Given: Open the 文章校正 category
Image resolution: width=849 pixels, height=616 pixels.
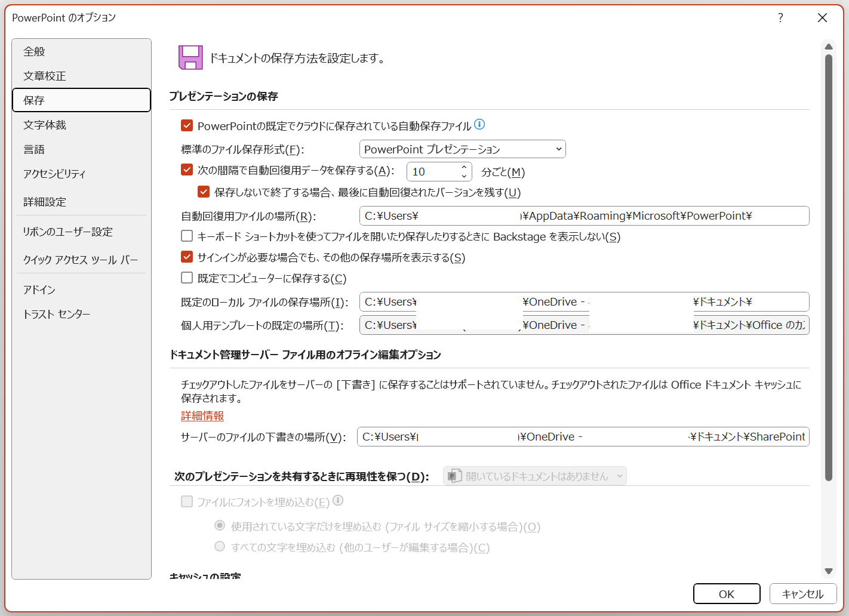Looking at the screenshot, I should point(81,76).
